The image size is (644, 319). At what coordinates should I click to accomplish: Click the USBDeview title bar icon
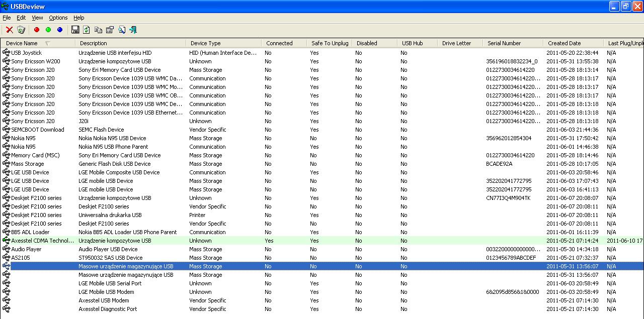(5, 7)
